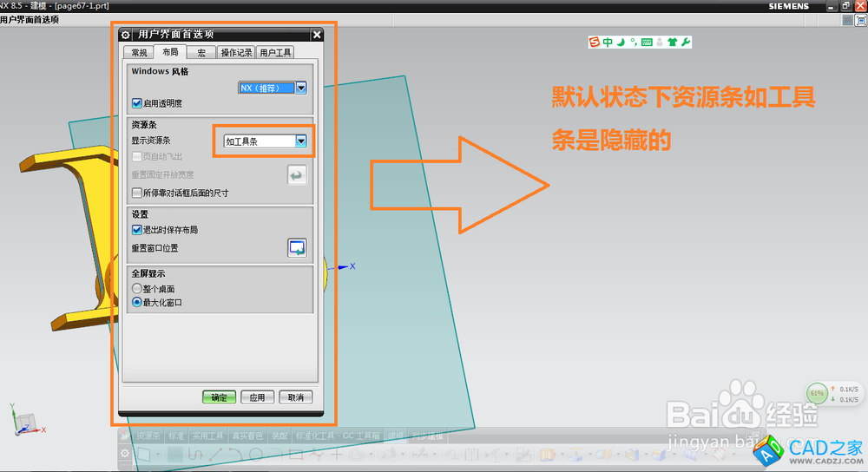Toggle Sogou Chinese/English mode 中 icon
868x472 pixels.
tap(608, 42)
